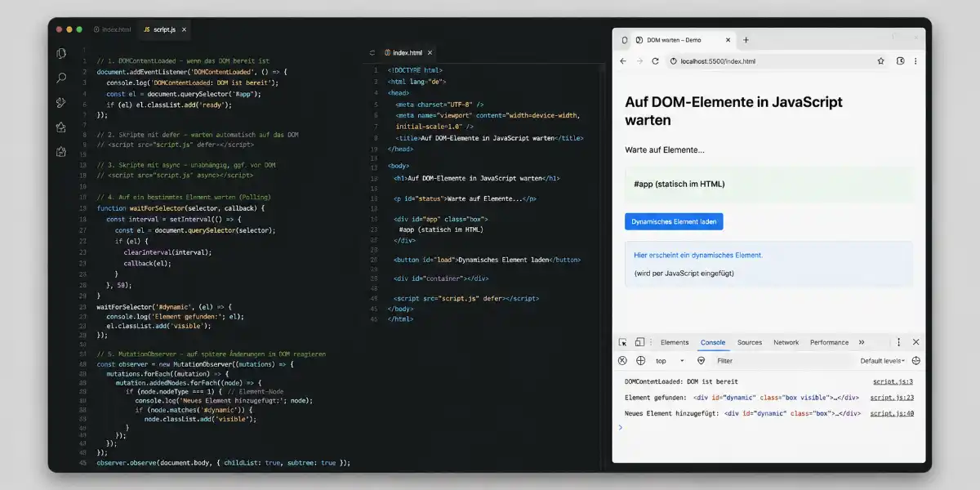This screenshot has width=980, height=490.
Task: Switch to the Elements panel in DevTools
Action: pyautogui.click(x=675, y=342)
